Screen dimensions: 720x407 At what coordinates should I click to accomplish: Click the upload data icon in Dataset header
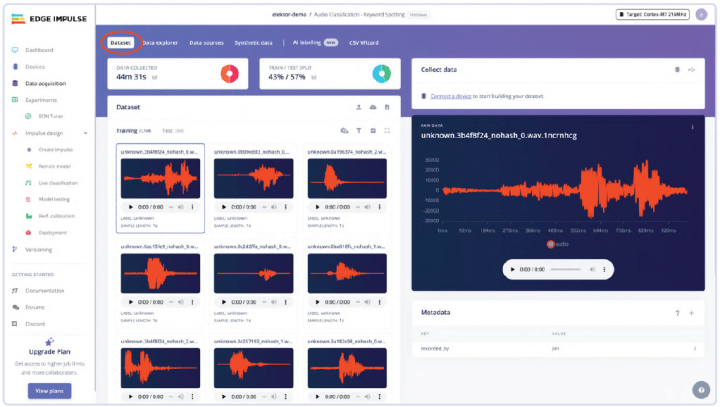pyautogui.click(x=359, y=106)
